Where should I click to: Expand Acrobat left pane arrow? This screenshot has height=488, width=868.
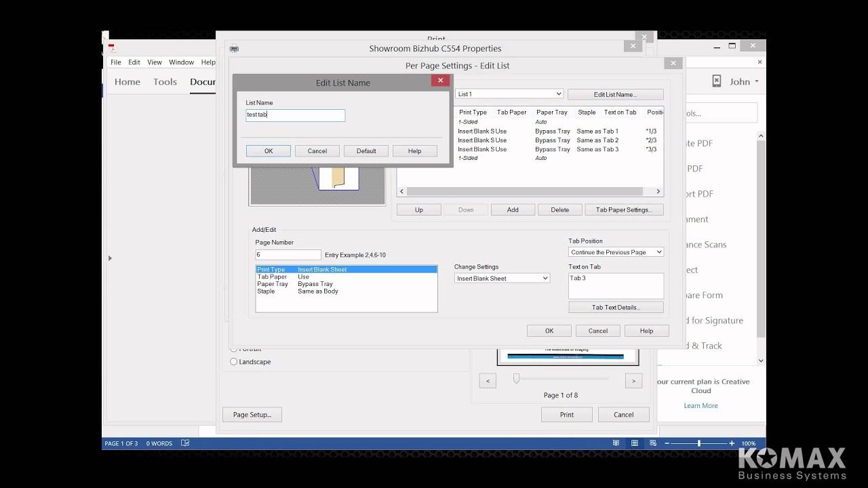pos(110,258)
